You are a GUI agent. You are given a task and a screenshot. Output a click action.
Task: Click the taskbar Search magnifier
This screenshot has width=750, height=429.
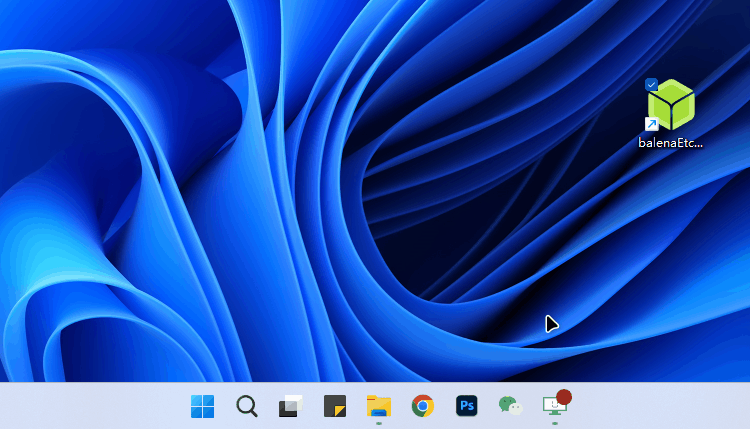pos(246,406)
